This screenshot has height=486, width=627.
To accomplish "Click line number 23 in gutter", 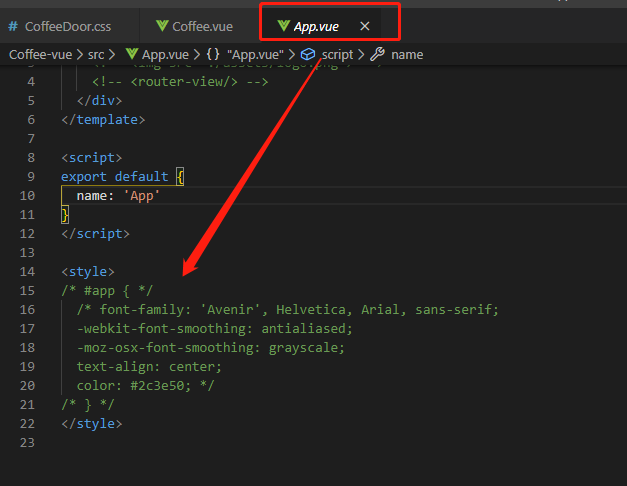I will (27, 442).
